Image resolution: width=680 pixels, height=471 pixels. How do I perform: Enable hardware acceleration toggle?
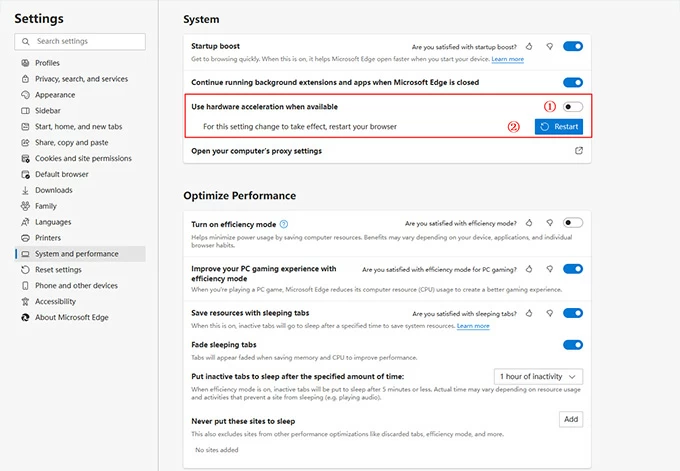point(572,106)
